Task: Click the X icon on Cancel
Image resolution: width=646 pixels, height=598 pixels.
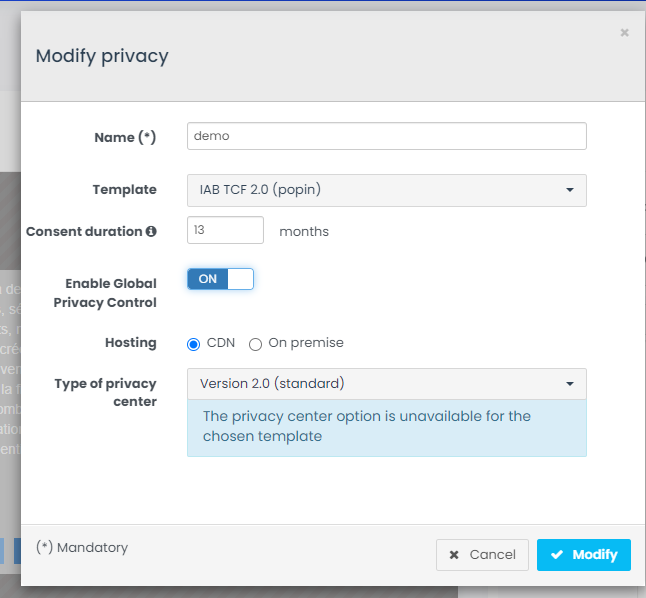Action: [454, 555]
